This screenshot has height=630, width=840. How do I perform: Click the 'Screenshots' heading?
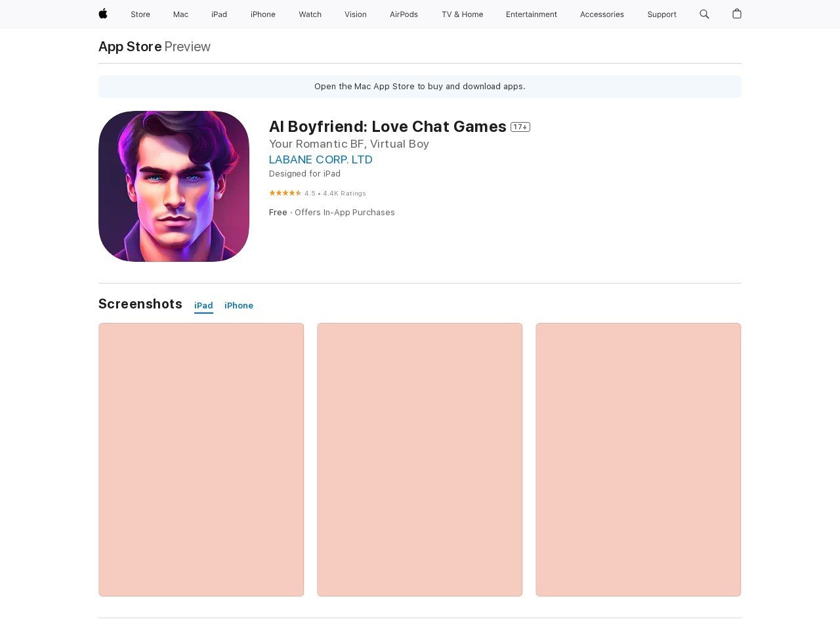[140, 304]
